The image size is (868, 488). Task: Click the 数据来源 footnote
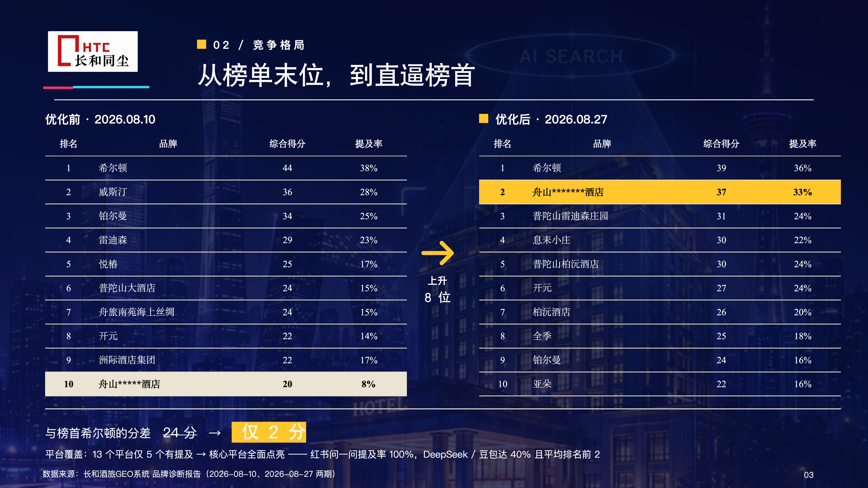click(x=189, y=474)
